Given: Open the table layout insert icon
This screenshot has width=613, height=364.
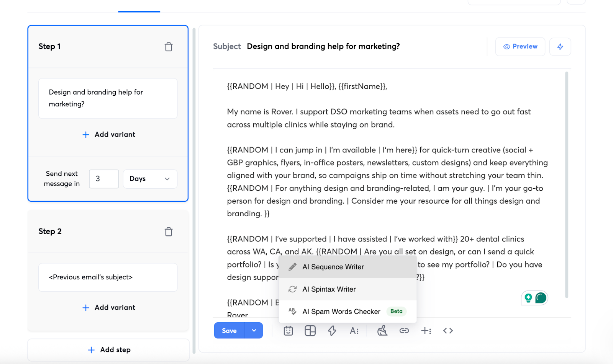Looking at the screenshot, I should point(310,330).
